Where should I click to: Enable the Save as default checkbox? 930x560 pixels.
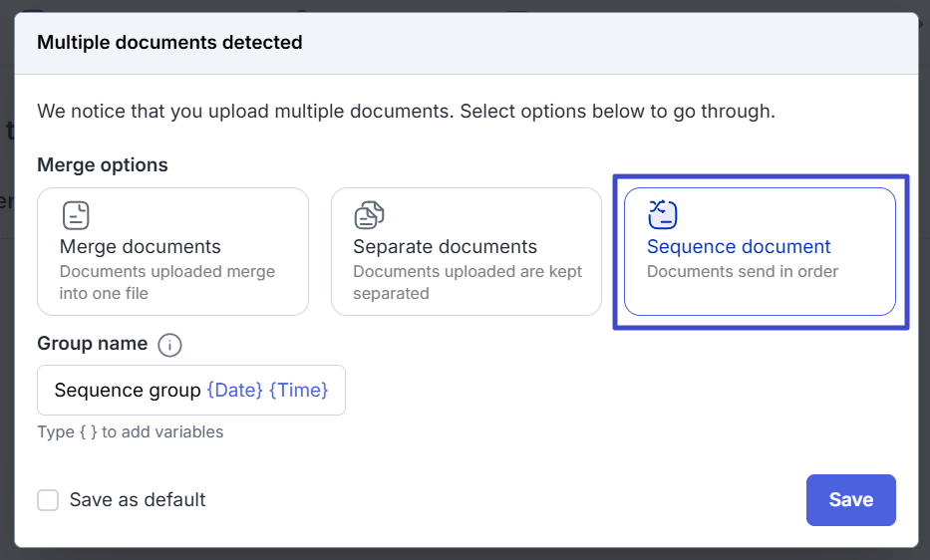point(48,500)
